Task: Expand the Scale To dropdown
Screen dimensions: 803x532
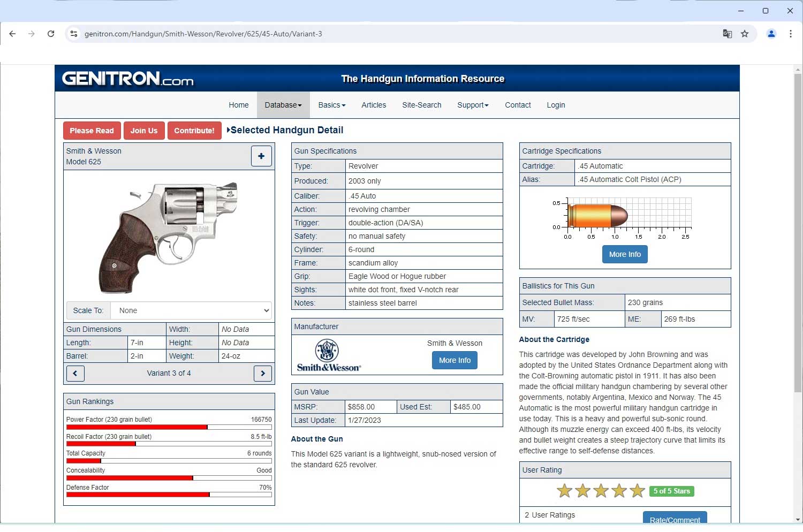Action: 191,310
